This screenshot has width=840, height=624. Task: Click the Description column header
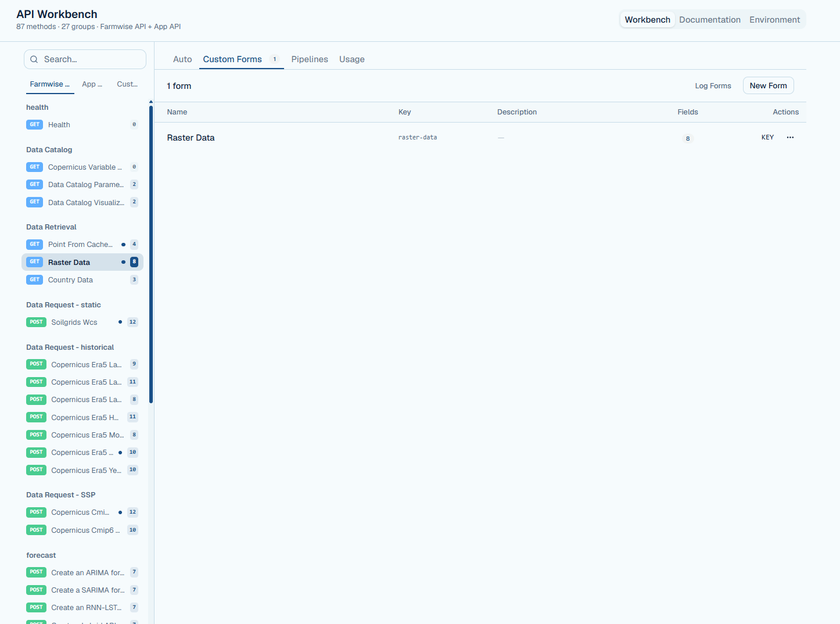pyautogui.click(x=517, y=112)
